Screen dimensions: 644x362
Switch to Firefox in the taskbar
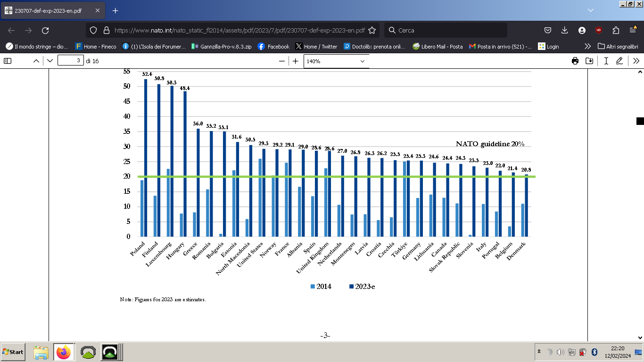coord(63,352)
